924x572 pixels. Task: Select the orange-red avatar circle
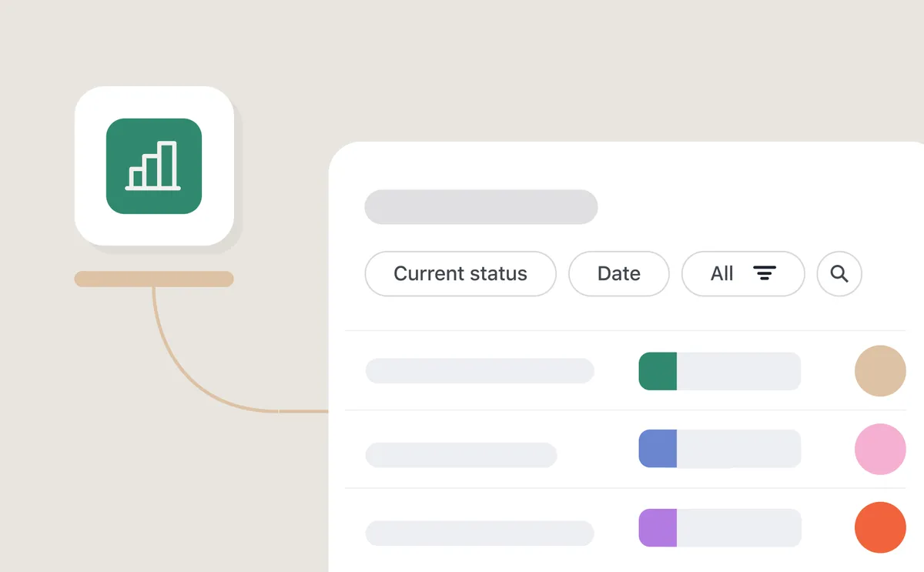pos(880,527)
